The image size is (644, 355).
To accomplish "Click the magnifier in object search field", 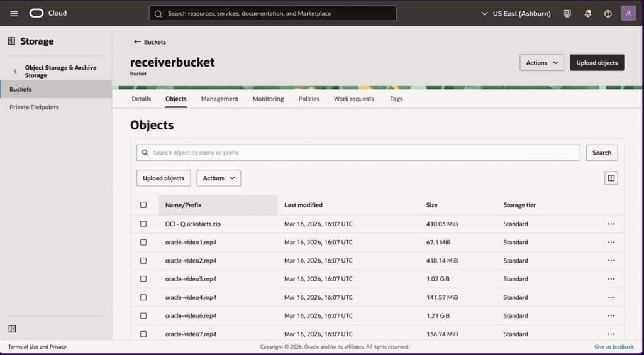I will coord(145,153).
